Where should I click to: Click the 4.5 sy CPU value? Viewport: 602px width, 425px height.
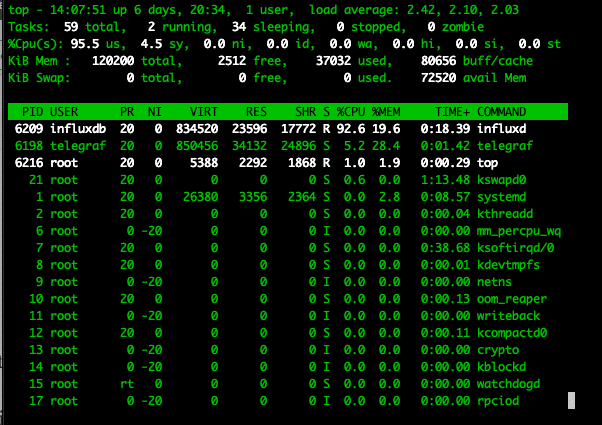(151, 44)
